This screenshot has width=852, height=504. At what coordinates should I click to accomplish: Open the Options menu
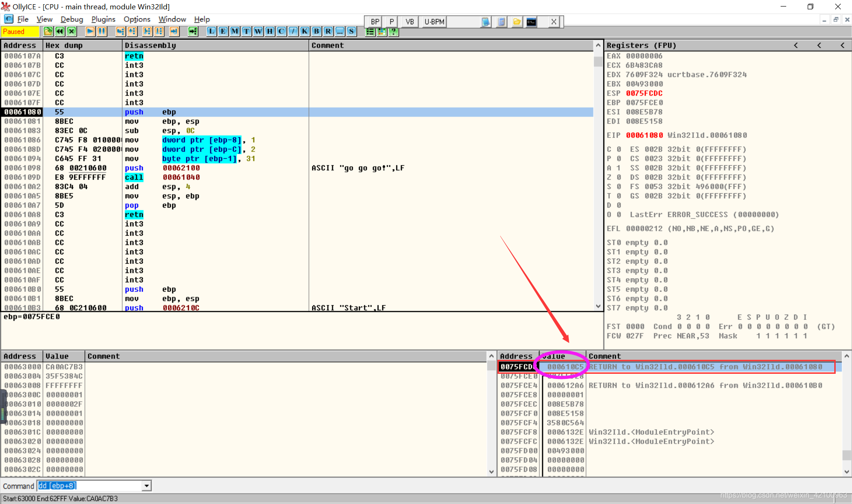[x=137, y=19]
